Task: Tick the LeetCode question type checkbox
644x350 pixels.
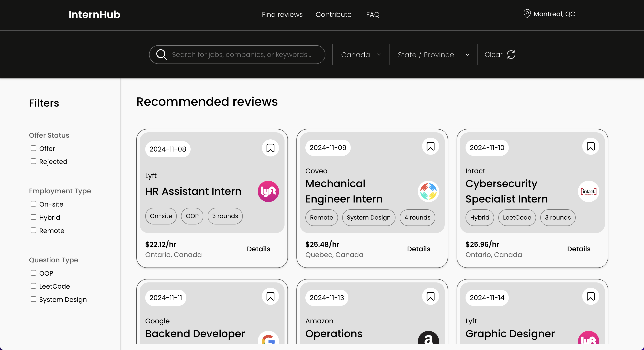Action: [x=33, y=286]
